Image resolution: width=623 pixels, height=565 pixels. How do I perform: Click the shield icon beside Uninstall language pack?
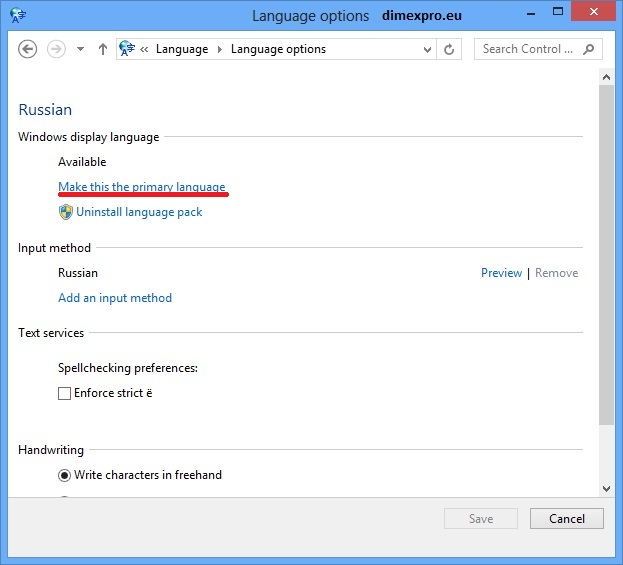(66, 212)
